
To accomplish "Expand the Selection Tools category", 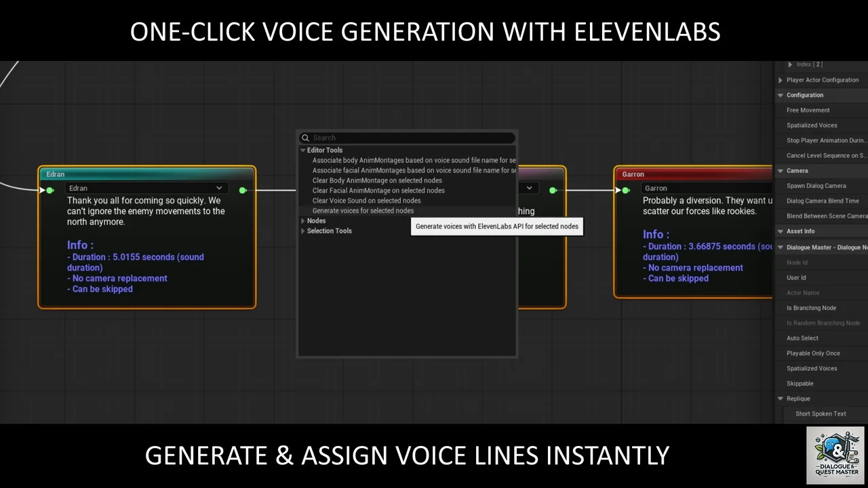I will pos(303,231).
